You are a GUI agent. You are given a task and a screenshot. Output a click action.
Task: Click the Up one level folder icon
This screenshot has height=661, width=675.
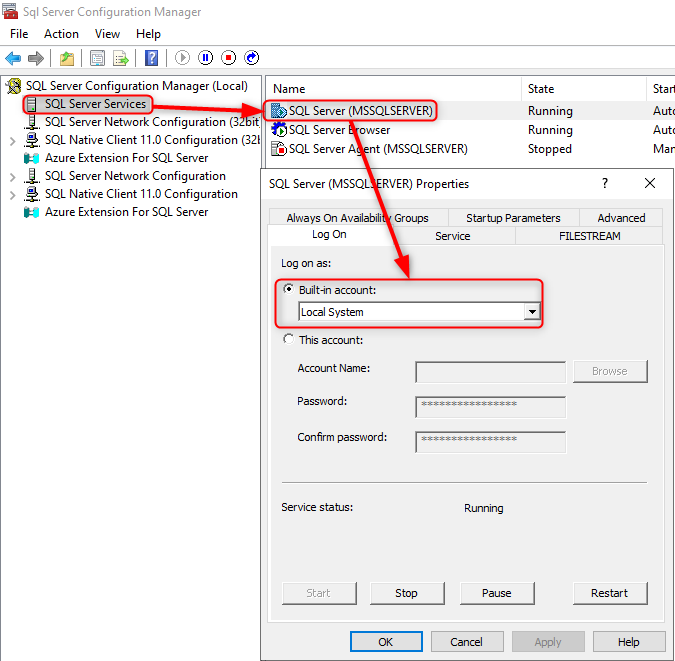67,58
